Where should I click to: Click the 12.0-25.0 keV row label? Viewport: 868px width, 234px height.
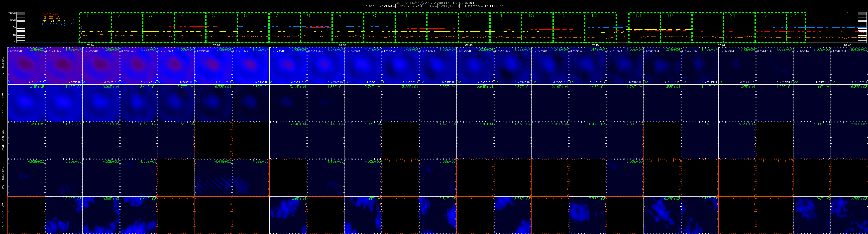[x=3, y=140]
